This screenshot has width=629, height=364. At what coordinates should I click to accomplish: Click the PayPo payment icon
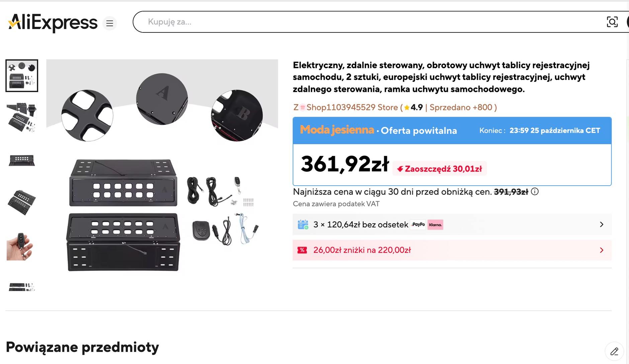(x=418, y=224)
